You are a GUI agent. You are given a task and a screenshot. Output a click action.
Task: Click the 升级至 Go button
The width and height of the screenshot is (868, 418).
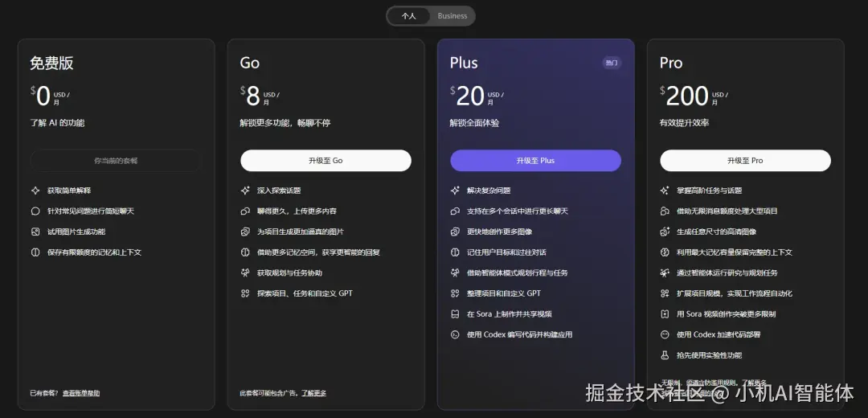tap(325, 161)
